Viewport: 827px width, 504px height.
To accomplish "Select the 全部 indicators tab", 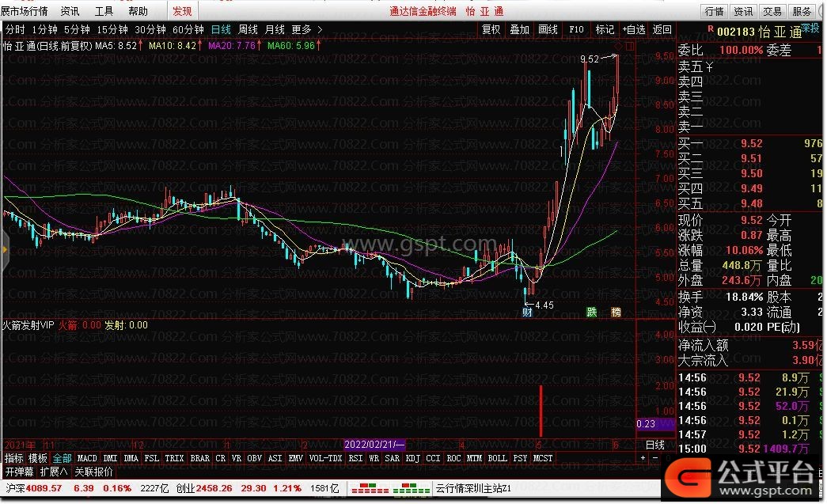I will tap(63, 458).
